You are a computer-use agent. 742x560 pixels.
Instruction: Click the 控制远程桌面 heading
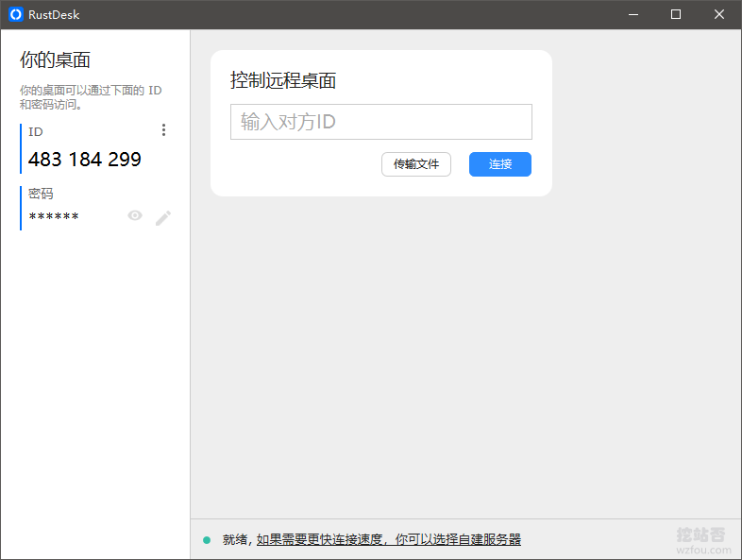click(283, 80)
